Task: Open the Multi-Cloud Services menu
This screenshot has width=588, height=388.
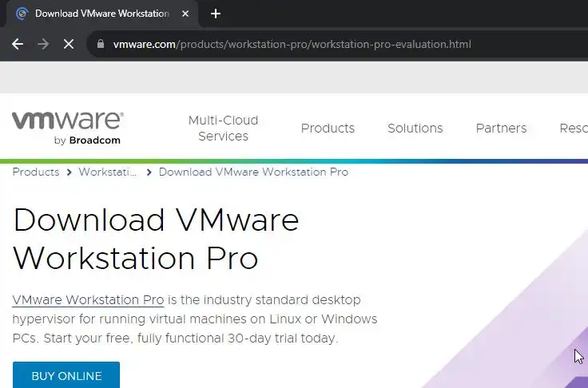Action: [x=223, y=129]
